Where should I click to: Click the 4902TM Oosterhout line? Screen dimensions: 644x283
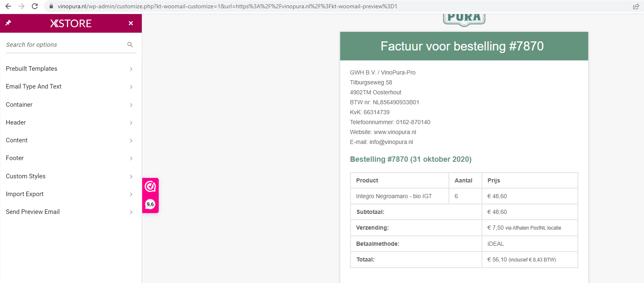pos(376,92)
